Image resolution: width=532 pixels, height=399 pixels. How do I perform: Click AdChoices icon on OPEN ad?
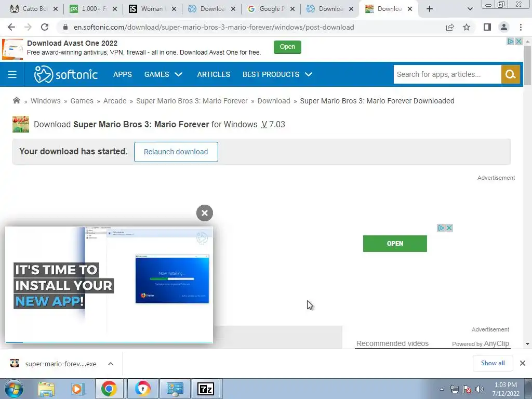coord(441,228)
